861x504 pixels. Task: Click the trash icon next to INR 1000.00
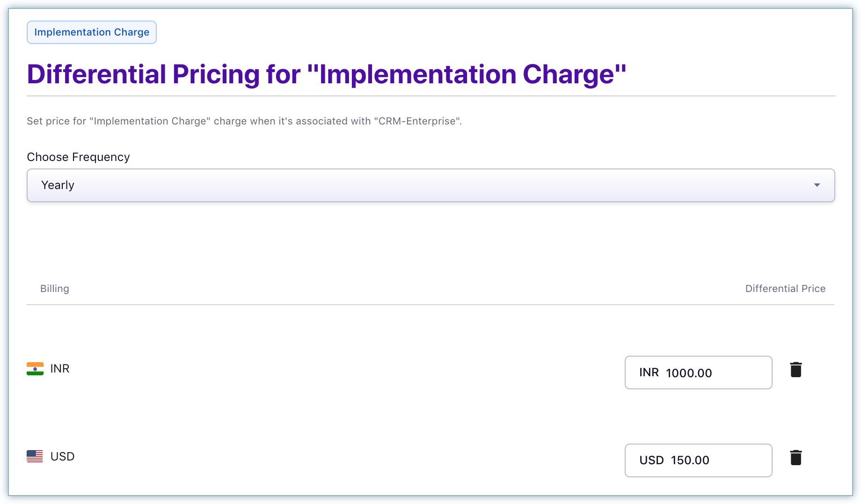[x=796, y=370]
